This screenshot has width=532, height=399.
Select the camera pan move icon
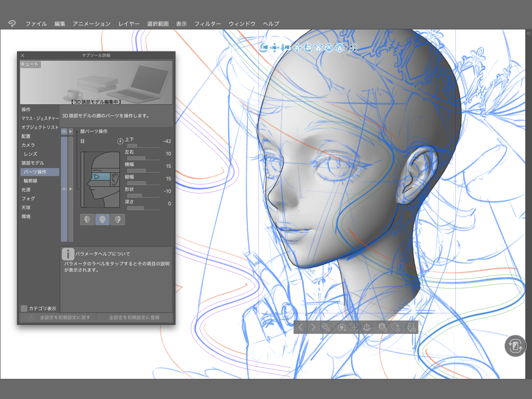pos(274,48)
